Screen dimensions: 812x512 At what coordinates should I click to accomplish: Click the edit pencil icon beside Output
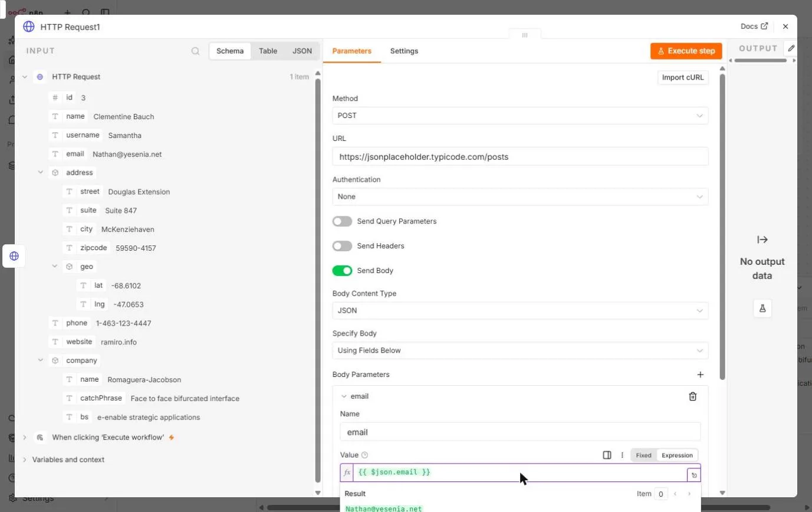(791, 48)
